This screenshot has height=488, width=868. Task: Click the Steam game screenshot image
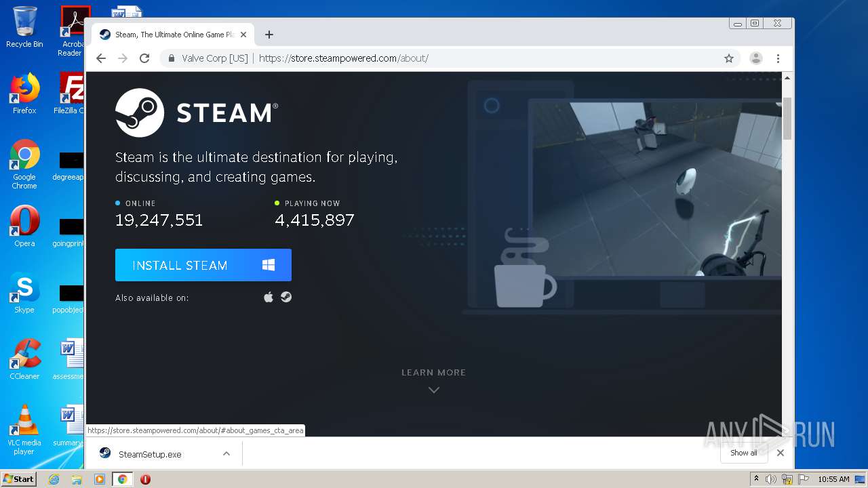(x=655, y=188)
